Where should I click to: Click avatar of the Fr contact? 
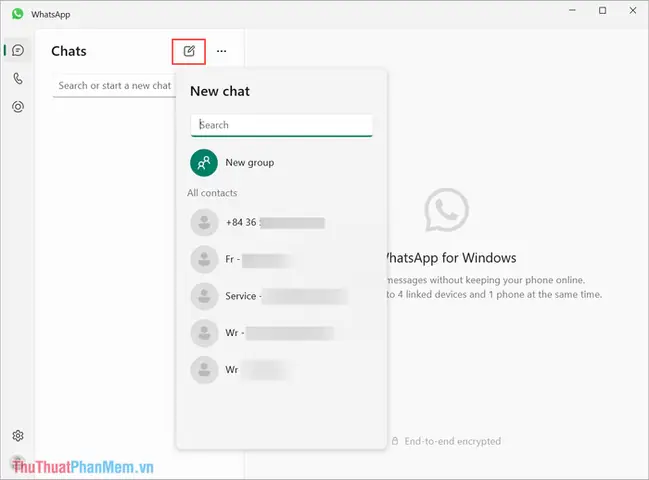[204, 259]
